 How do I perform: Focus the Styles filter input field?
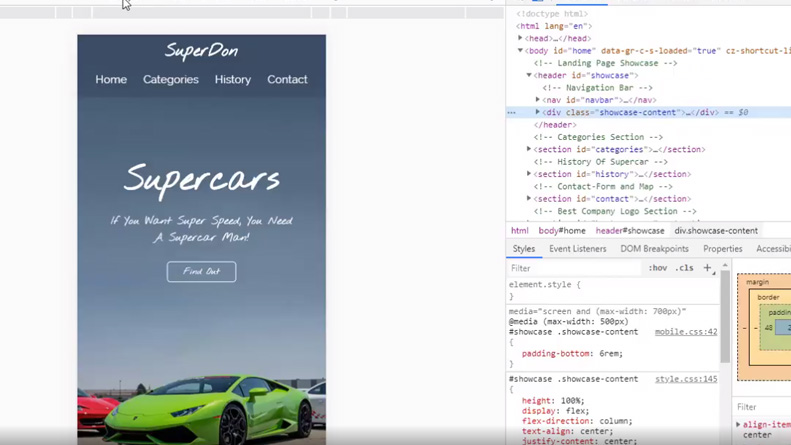(575, 268)
